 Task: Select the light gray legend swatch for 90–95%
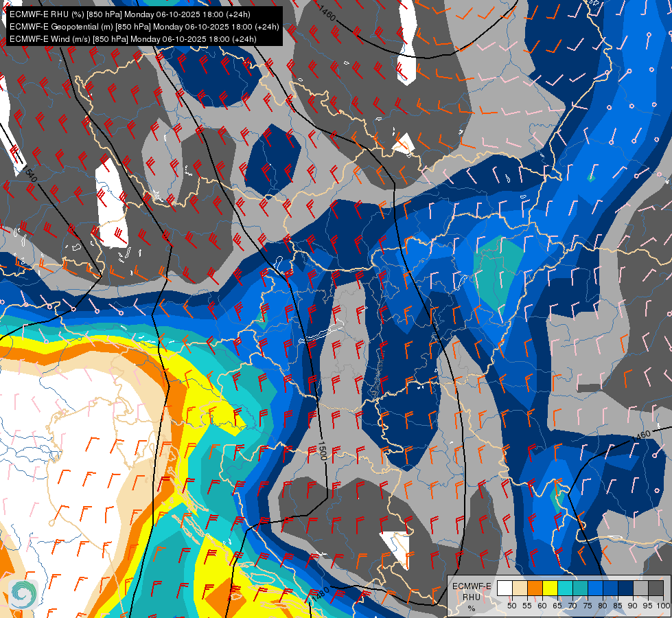point(640,588)
